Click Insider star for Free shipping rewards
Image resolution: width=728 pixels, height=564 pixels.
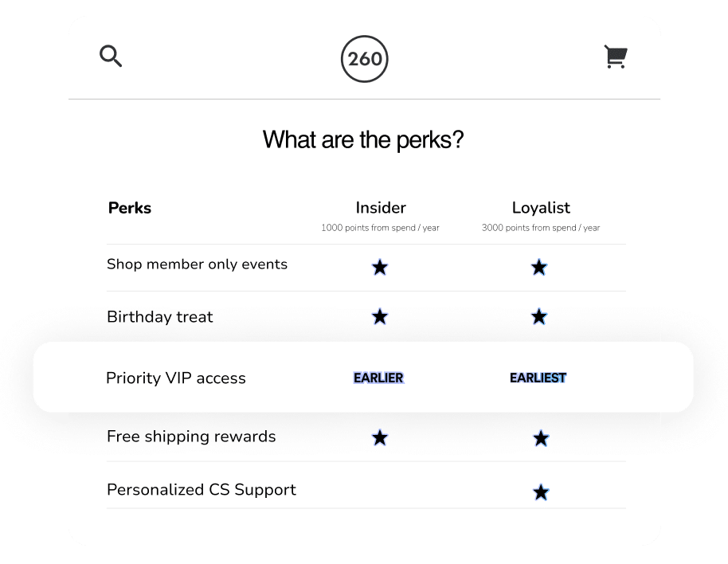[380, 437]
